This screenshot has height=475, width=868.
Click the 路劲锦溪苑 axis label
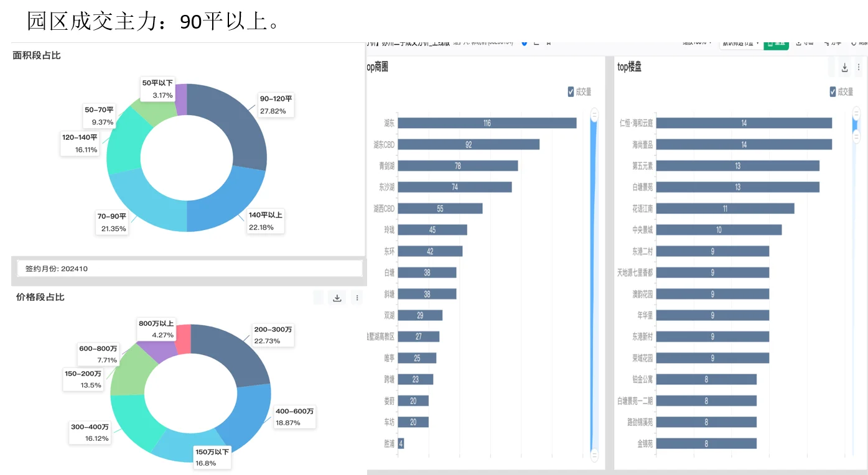pyautogui.click(x=640, y=422)
